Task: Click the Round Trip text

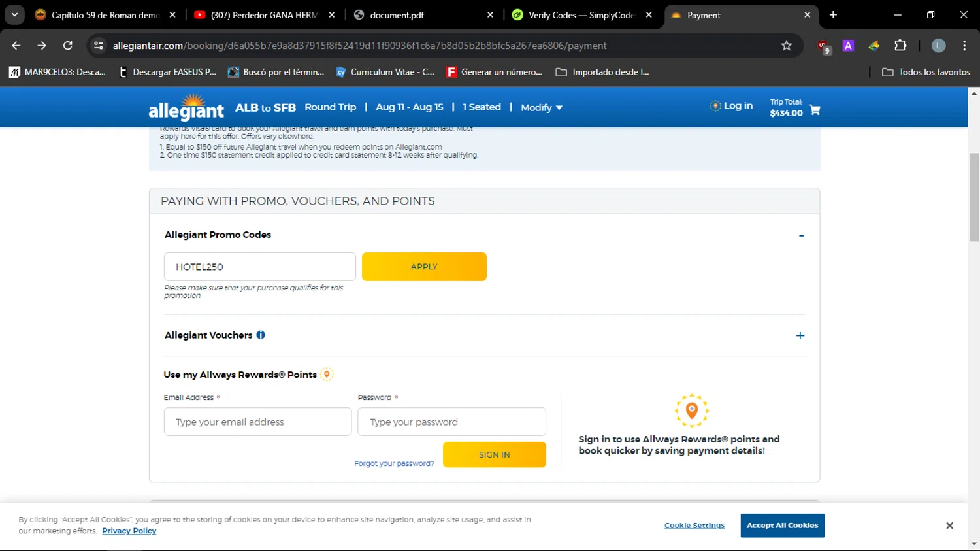Action: (331, 107)
